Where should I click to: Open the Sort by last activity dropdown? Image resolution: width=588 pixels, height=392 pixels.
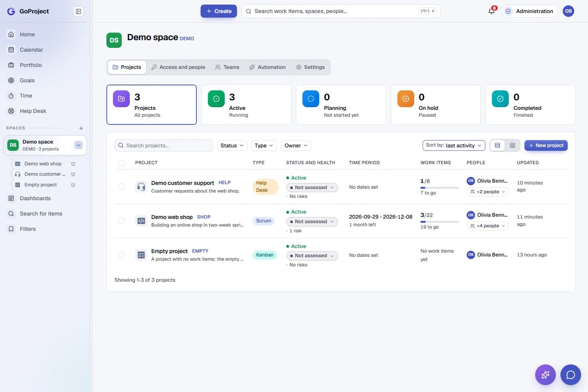click(454, 145)
